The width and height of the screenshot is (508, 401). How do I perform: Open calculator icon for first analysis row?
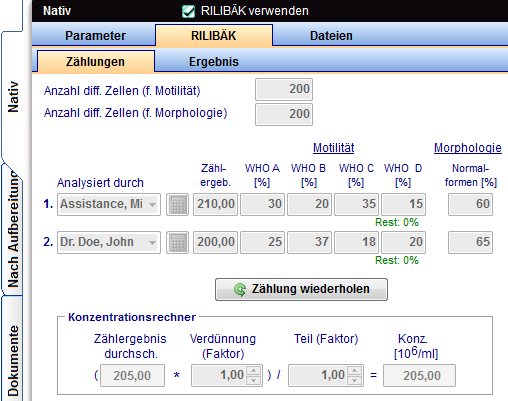[177, 204]
